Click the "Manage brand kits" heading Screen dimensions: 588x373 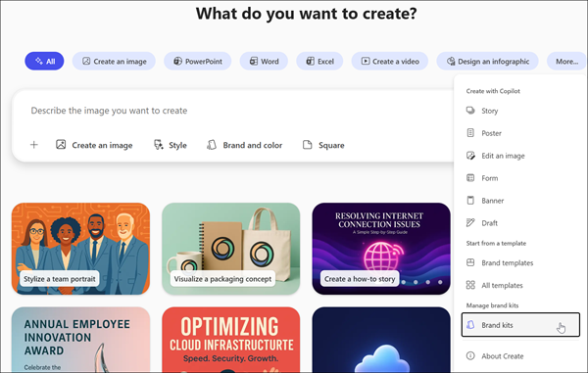(492, 305)
